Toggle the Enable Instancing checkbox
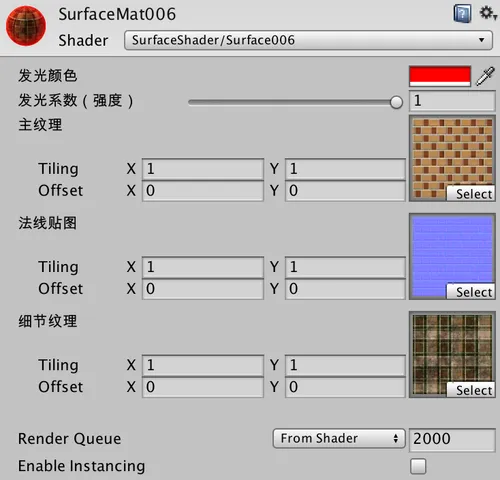The width and height of the screenshot is (500, 480). pos(418,466)
